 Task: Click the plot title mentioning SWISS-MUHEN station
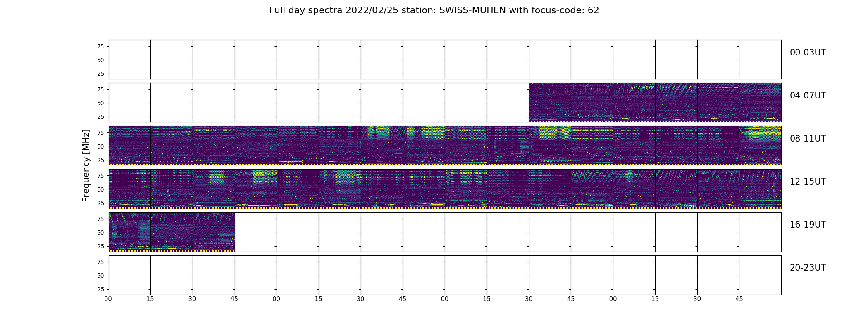(434, 10)
